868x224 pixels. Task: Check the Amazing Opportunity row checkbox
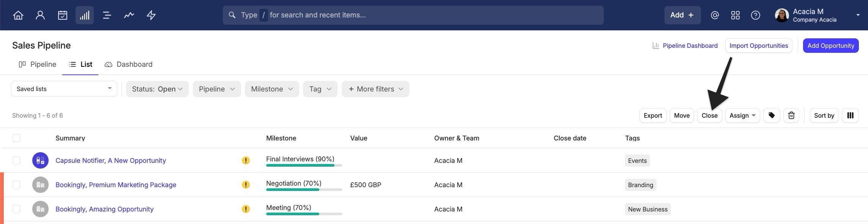click(x=16, y=209)
